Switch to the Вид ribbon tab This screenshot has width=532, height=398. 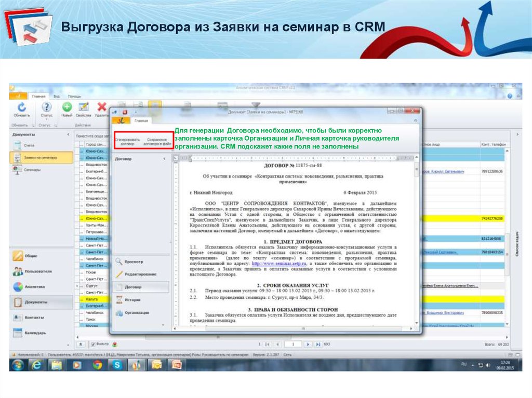[56, 97]
